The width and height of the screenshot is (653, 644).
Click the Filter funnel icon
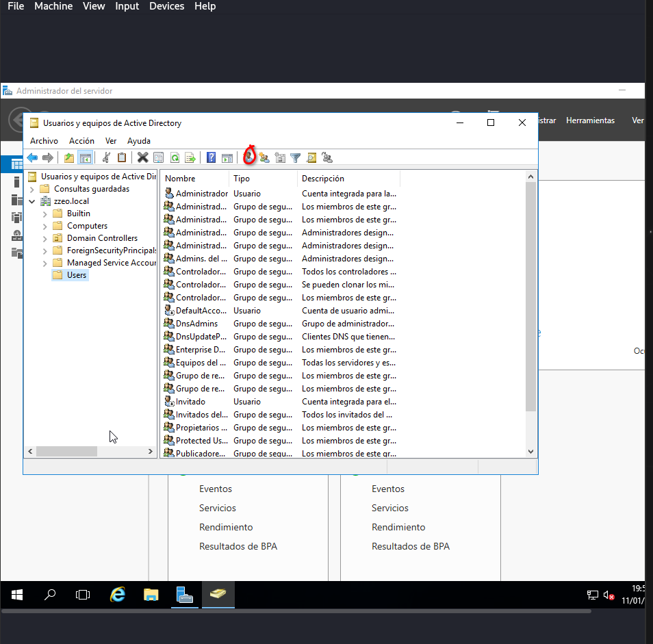coord(295,158)
